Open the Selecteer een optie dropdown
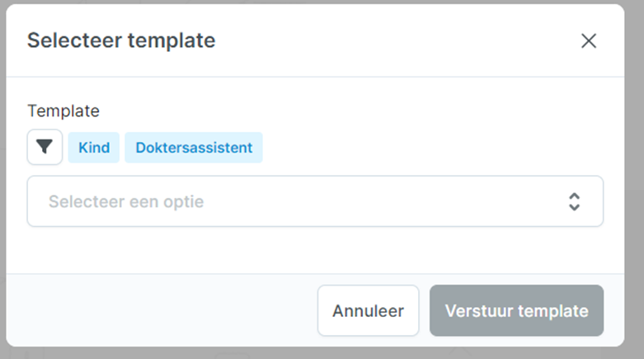 click(315, 201)
